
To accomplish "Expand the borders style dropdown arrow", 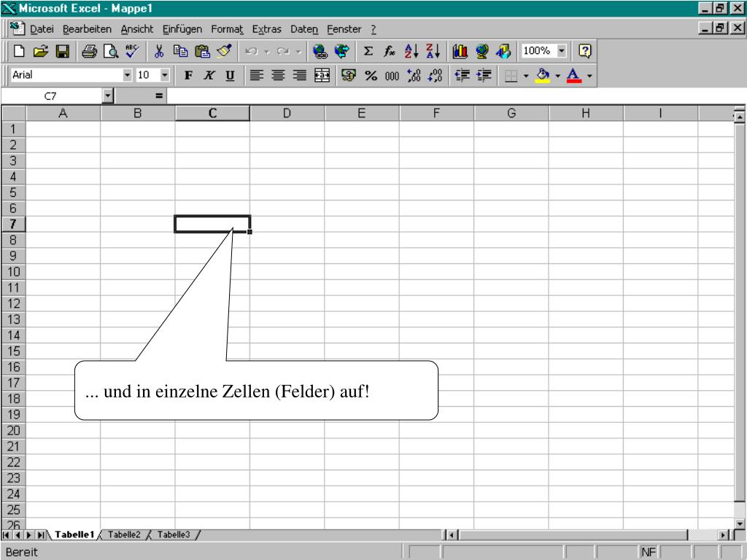I will pyautogui.click(x=526, y=75).
